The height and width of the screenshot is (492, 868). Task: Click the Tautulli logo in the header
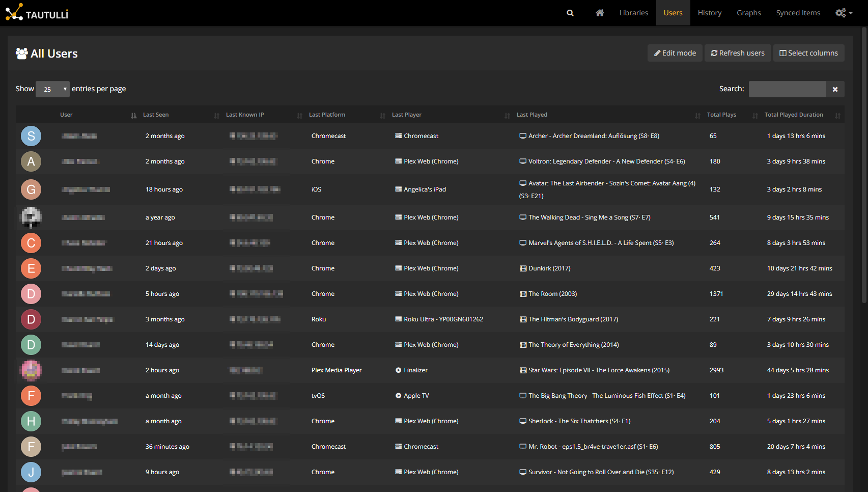(x=37, y=13)
